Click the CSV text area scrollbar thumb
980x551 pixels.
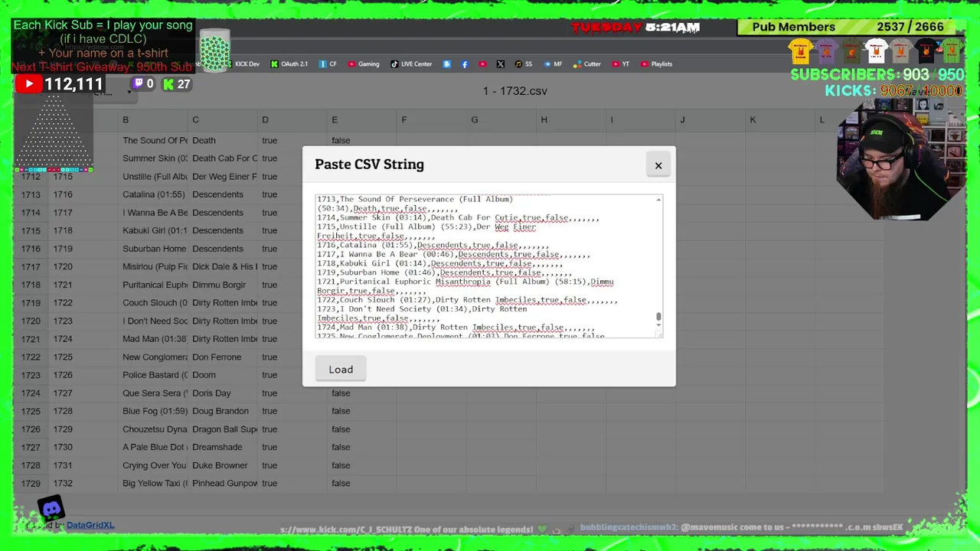(x=658, y=316)
